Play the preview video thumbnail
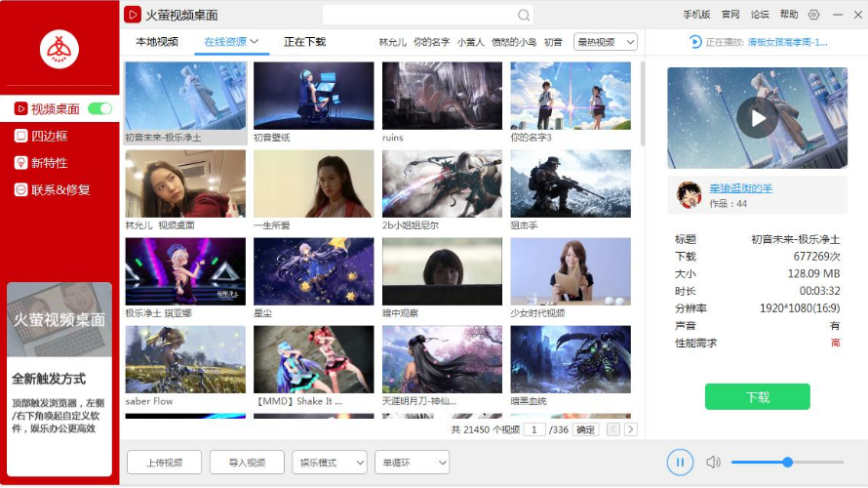 pos(757,118)
